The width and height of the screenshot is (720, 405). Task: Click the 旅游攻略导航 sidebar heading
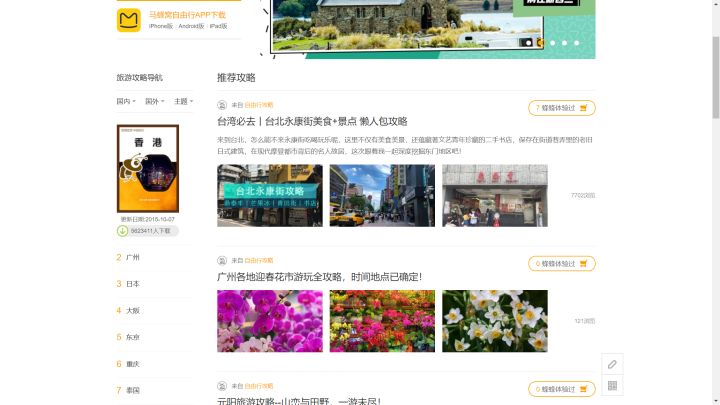coord(139,78)
